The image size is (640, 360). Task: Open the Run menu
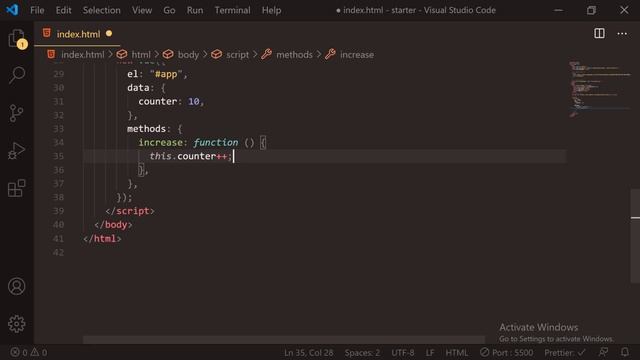[x=195, y=10]
